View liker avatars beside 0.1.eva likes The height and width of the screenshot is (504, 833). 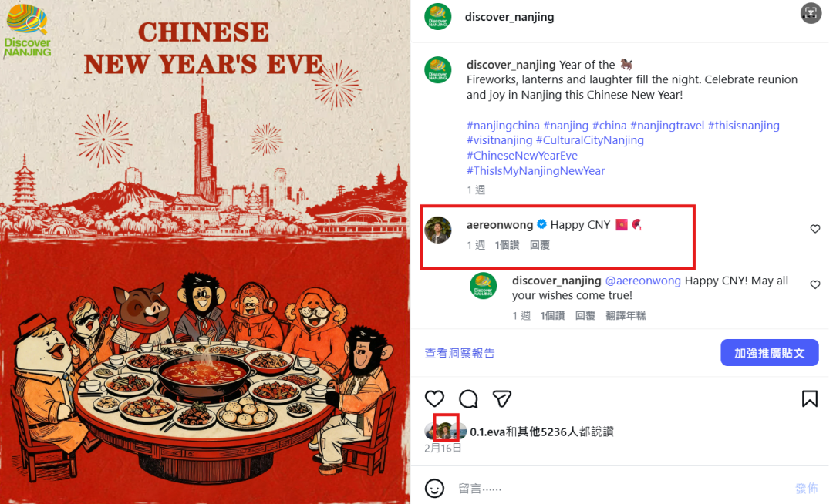click(x=445, y=432)
